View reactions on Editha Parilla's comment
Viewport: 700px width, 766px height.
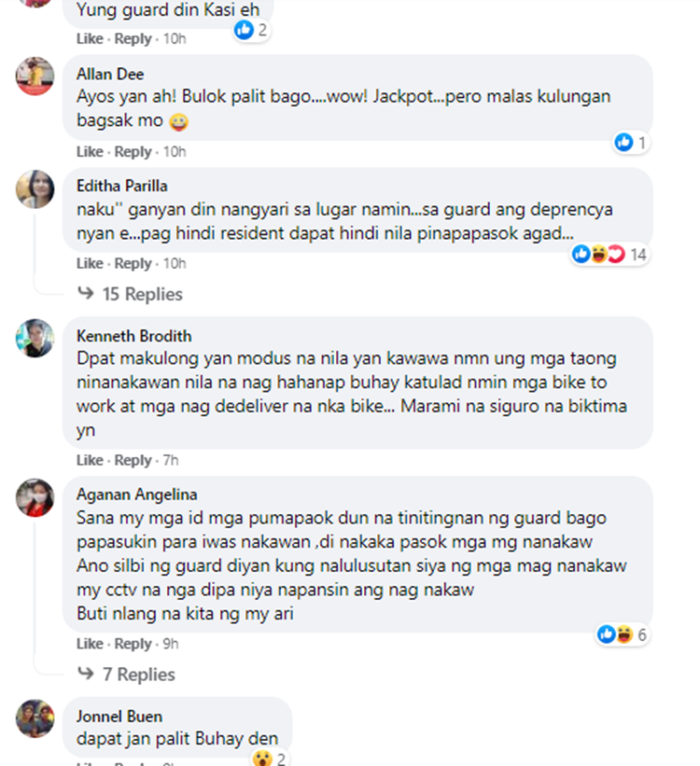(x=609, y=254)
